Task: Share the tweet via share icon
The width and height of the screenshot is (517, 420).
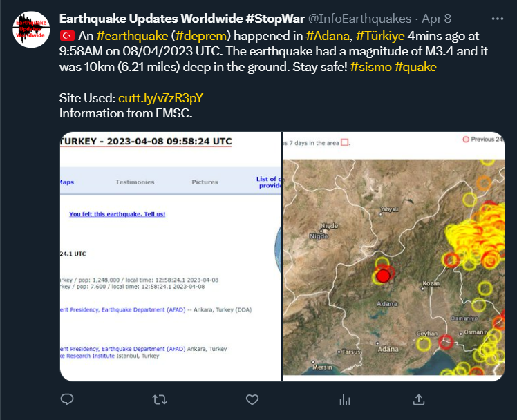Action: click(419, 399)
